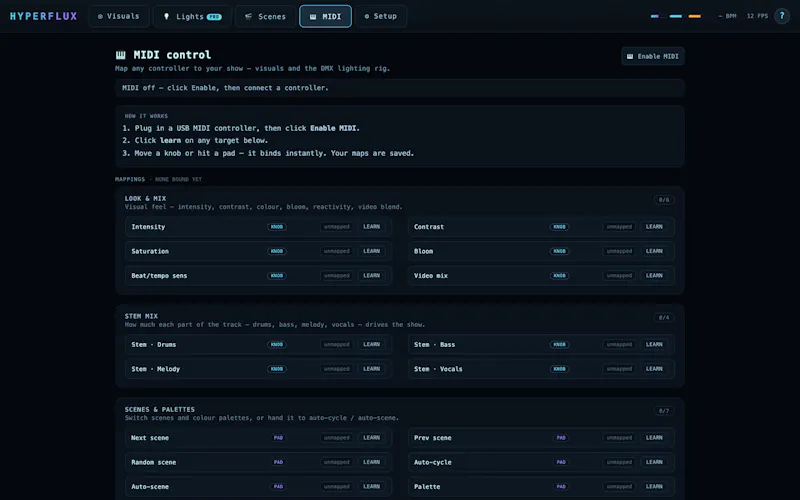The image size is (800, 500).
Task: Click the unmapped badge for Contrast
Action: [x=619, y=227]
